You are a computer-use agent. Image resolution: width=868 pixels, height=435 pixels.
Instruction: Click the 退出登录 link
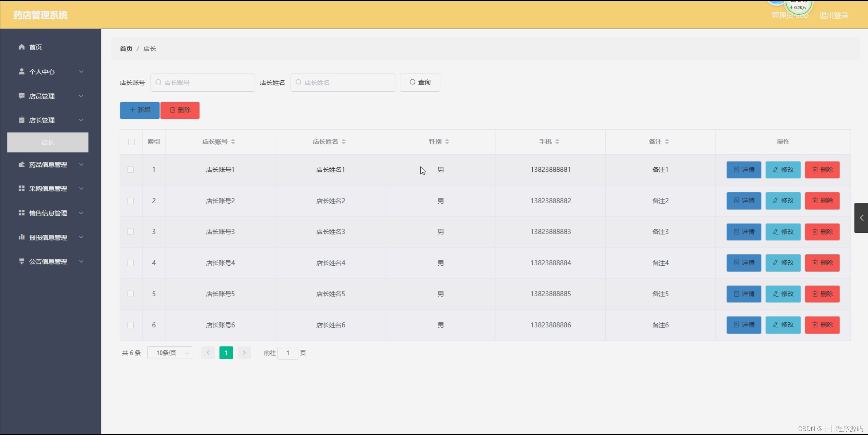click(834, 15)
